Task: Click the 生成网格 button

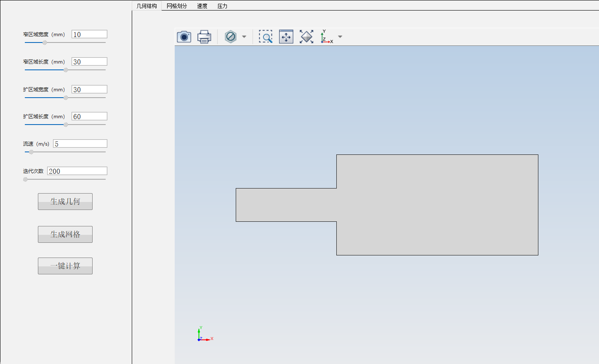Action: [x=65, y=234]
